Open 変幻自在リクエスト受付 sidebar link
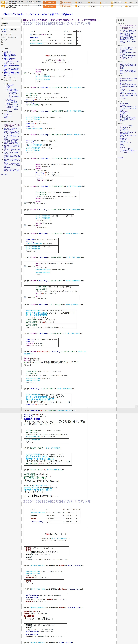 pyautogui.click(x=13, y=68)
